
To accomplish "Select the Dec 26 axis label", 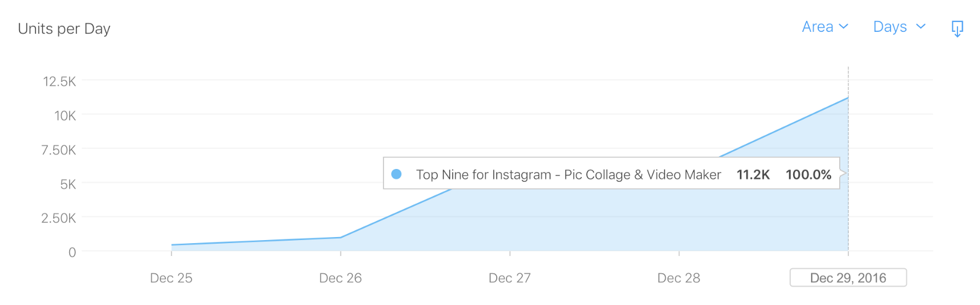I will [x=340, y=278].
